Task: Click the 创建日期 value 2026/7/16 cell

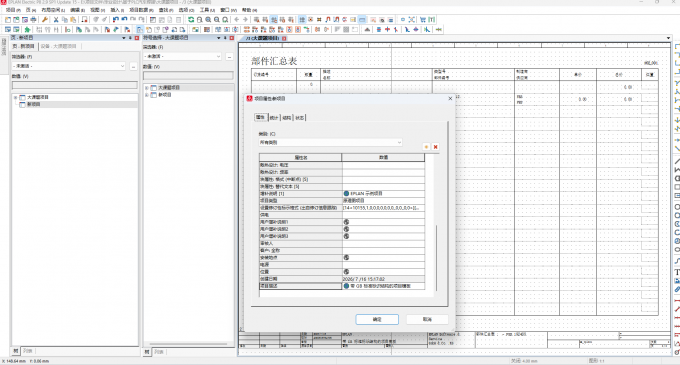Action: click(x=383, y=279)
